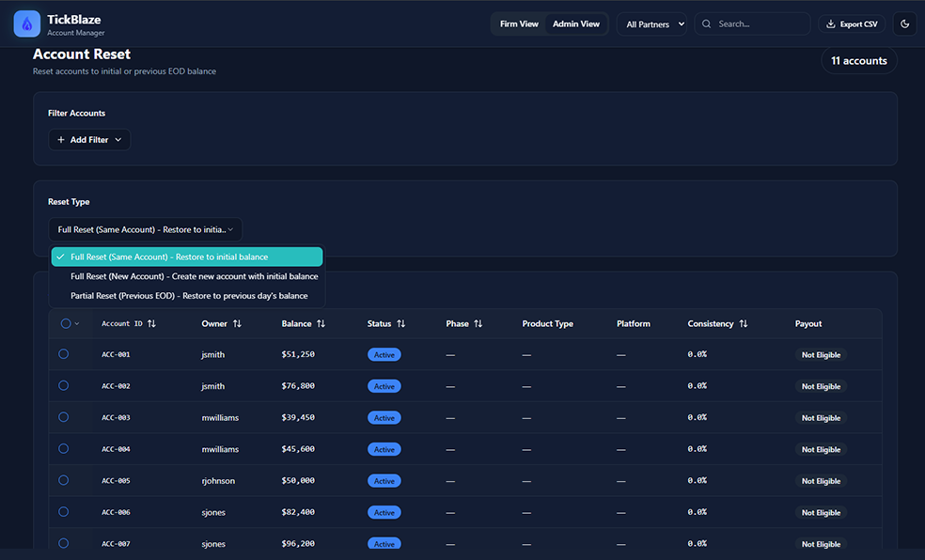Switch to Firm View tab
This screenshot has height=560, width=925.
(x=519, y=23)
